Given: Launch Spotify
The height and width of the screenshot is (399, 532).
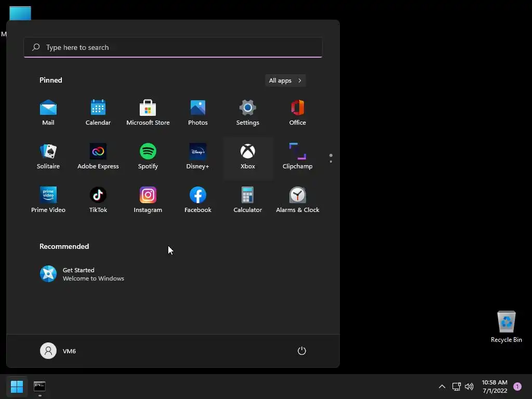Looking at the screenshot, I should click(x=148, y=156).
